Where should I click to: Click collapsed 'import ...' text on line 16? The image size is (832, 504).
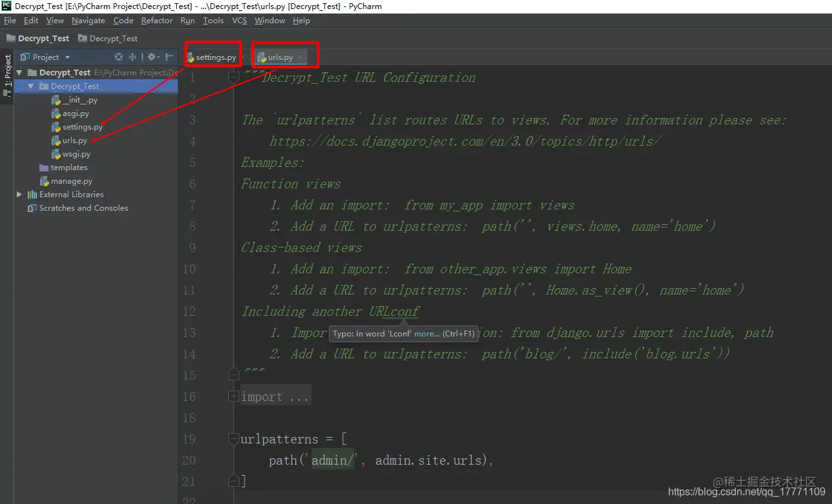coord(275,396)
